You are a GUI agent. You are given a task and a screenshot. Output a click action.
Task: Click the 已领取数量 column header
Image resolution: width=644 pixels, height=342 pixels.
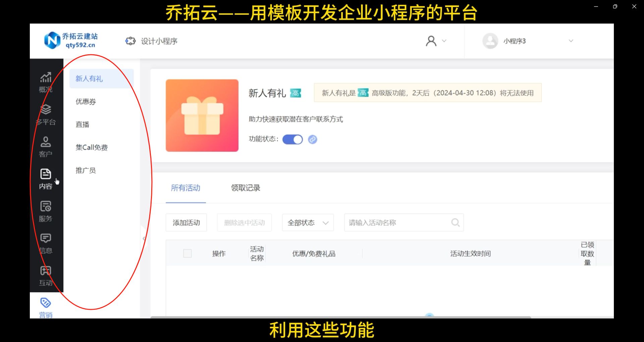[587, 253]
